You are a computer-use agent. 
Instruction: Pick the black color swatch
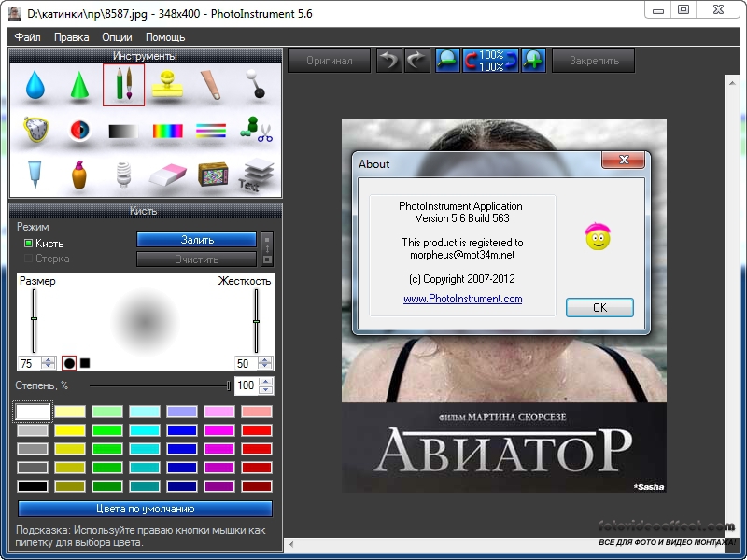33,486
